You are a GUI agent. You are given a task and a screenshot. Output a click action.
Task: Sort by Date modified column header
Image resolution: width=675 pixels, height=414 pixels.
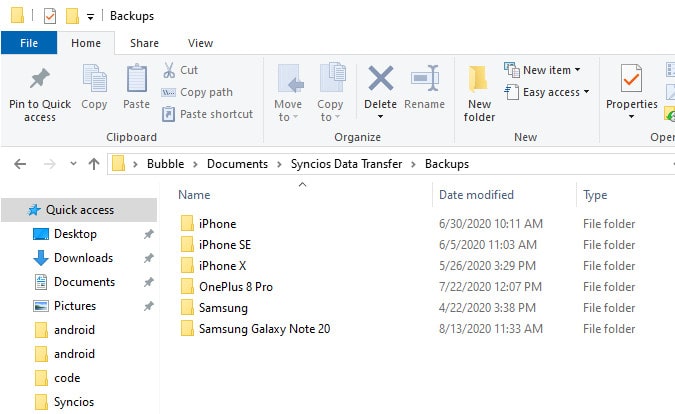point(476,195)
